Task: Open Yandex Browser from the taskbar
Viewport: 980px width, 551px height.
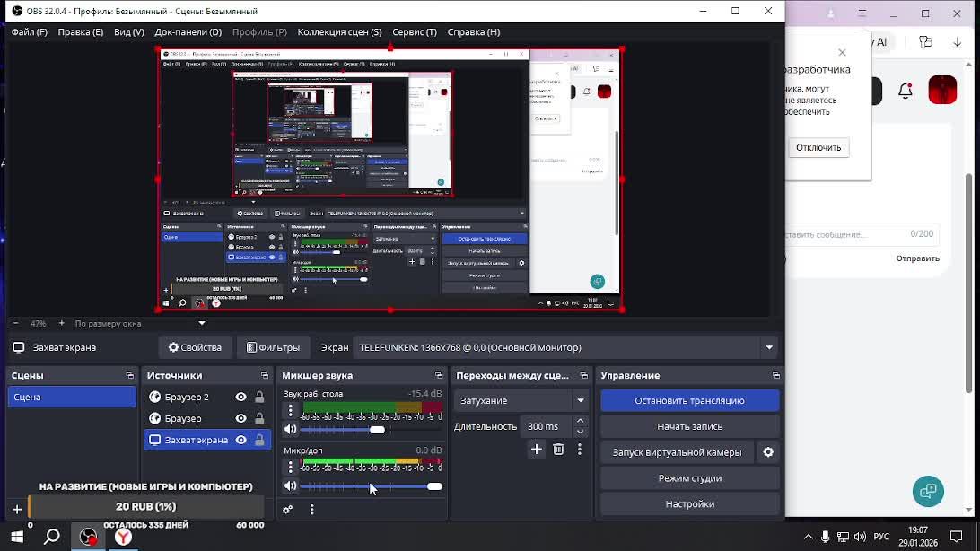Action: (123, 537)
